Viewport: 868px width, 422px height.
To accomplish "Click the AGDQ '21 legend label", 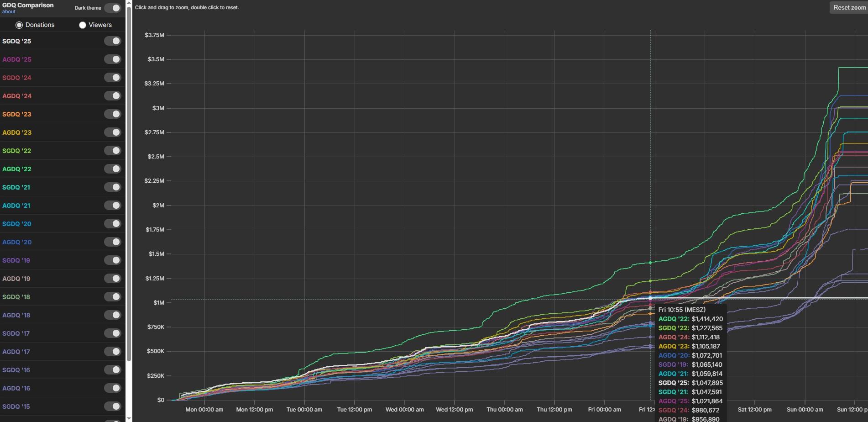I will 16,206.
